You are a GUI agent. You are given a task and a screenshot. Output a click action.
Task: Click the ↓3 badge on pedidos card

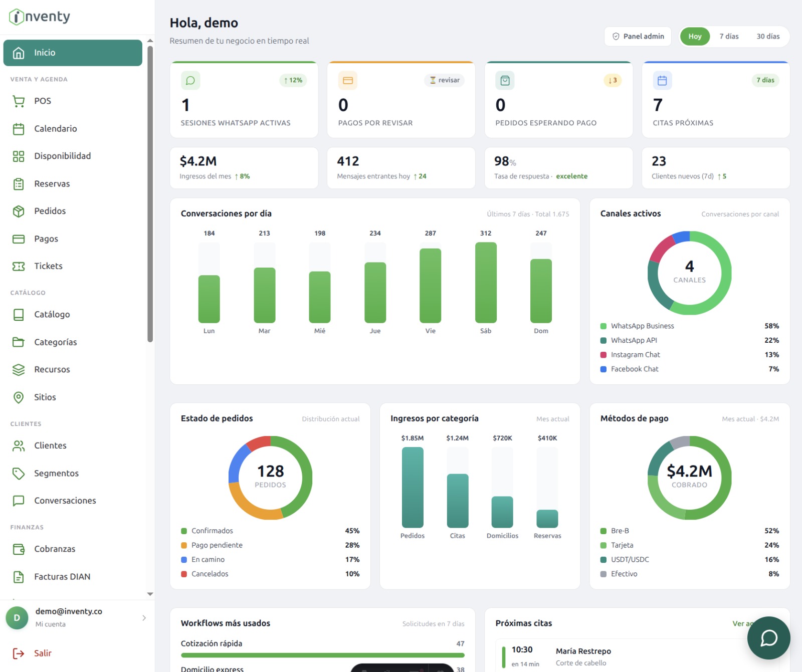pyautogui.click(x=613, y=80)
